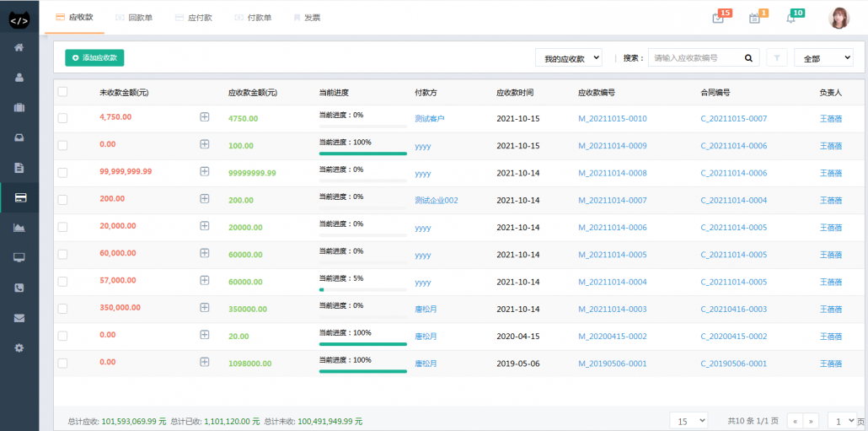Toggle the select-all checkbox in the table header

tap(62, 92)
